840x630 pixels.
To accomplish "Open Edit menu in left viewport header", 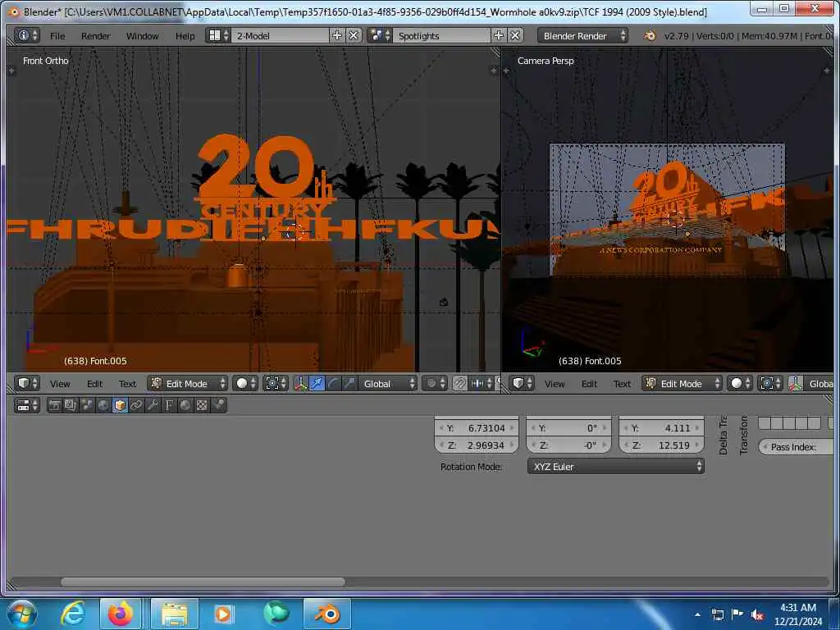I will 95,384.
